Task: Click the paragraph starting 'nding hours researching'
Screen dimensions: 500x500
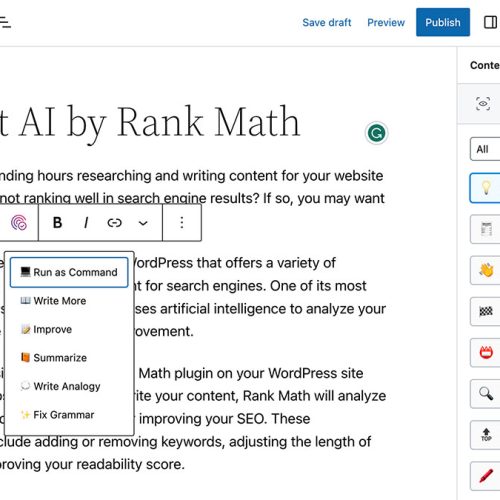Action: (192, 187)
